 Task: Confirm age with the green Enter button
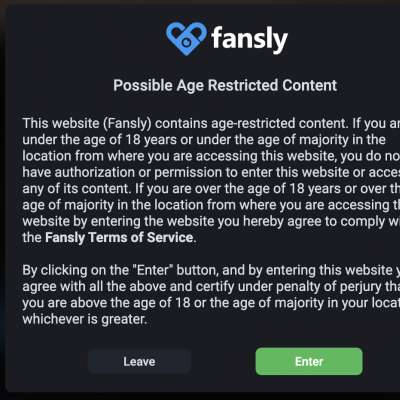309,362
